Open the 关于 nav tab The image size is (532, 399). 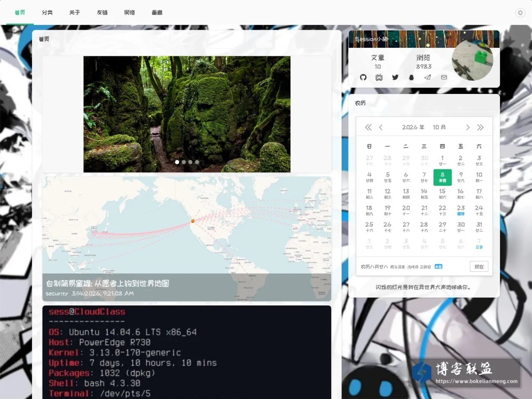[74, 12]
